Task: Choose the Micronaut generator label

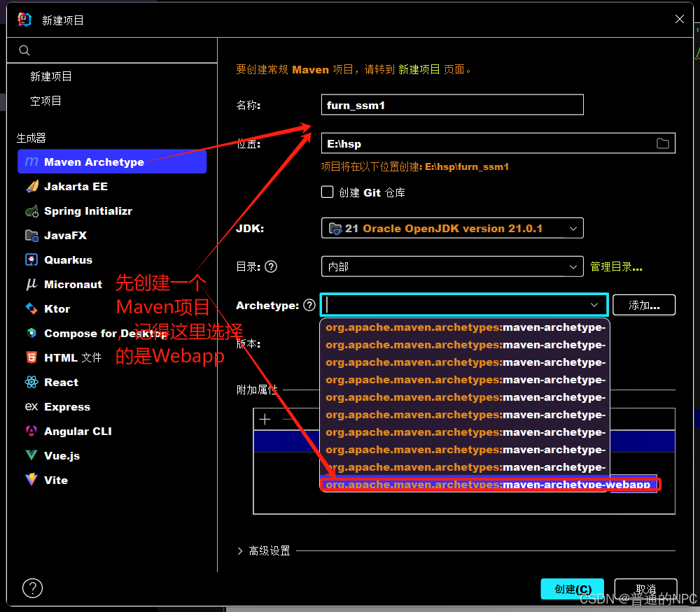Action: coord(73,285)
